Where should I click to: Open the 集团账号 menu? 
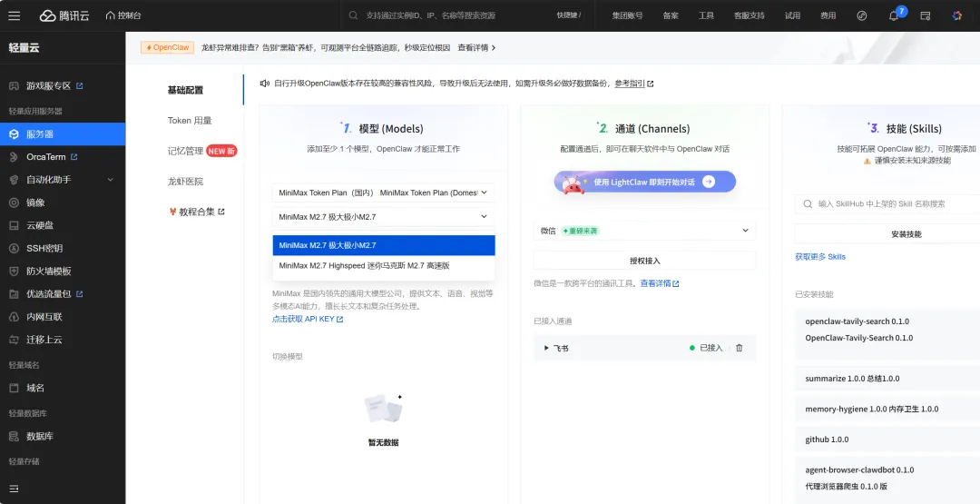tap(627, 15)
